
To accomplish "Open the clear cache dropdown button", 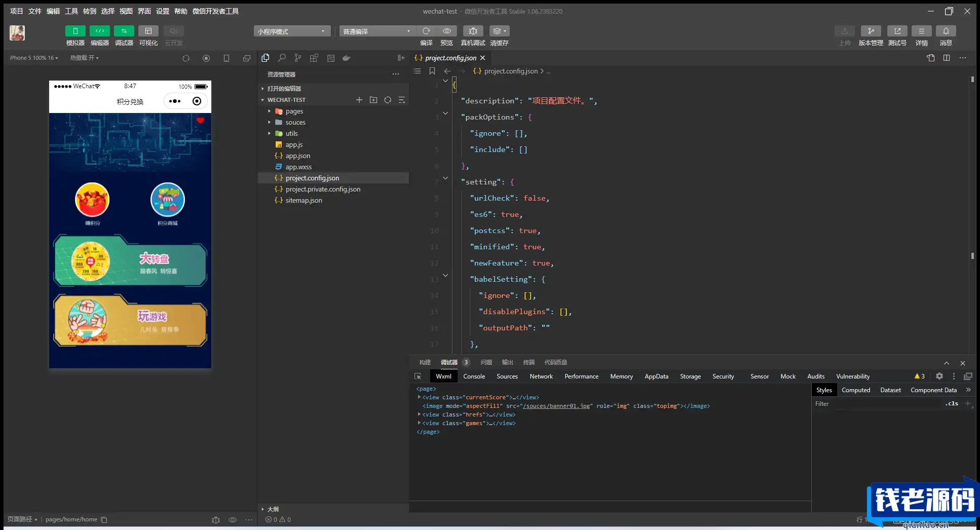I will [x=499, y=31].
